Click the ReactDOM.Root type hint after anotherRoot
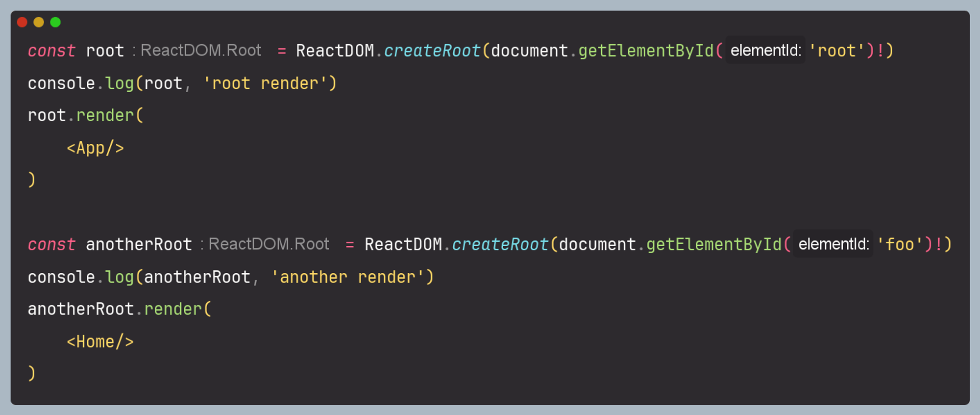The image size is (980, 415). coord(269,244)
